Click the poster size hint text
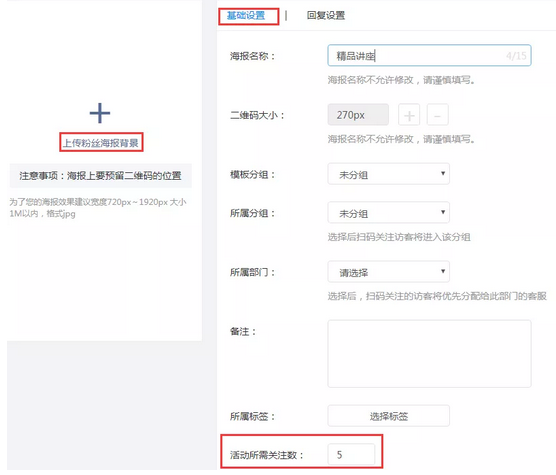 [x=98, y=208]
